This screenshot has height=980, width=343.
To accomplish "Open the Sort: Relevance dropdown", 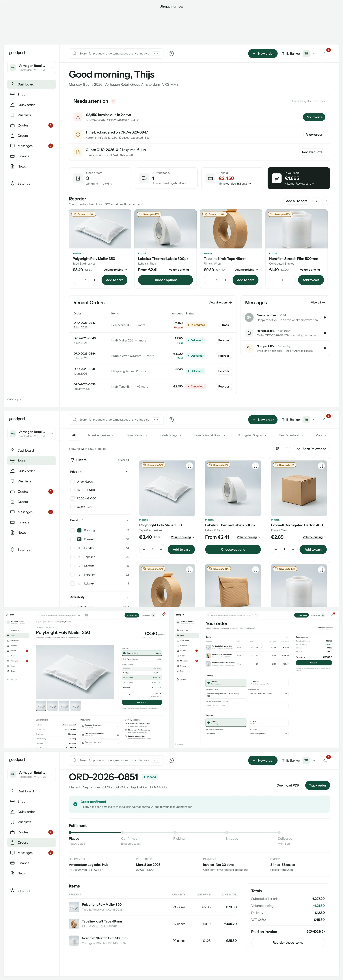I will (x=311, y=449).
